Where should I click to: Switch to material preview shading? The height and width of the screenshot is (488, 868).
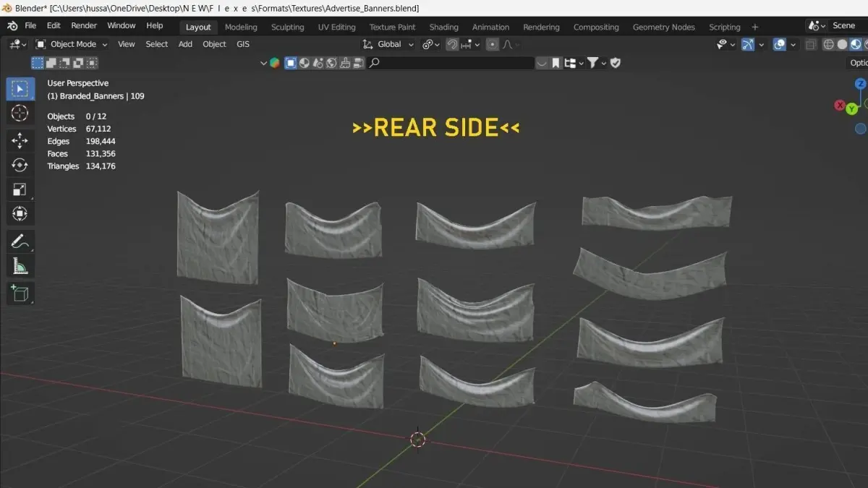pos(856,44)
